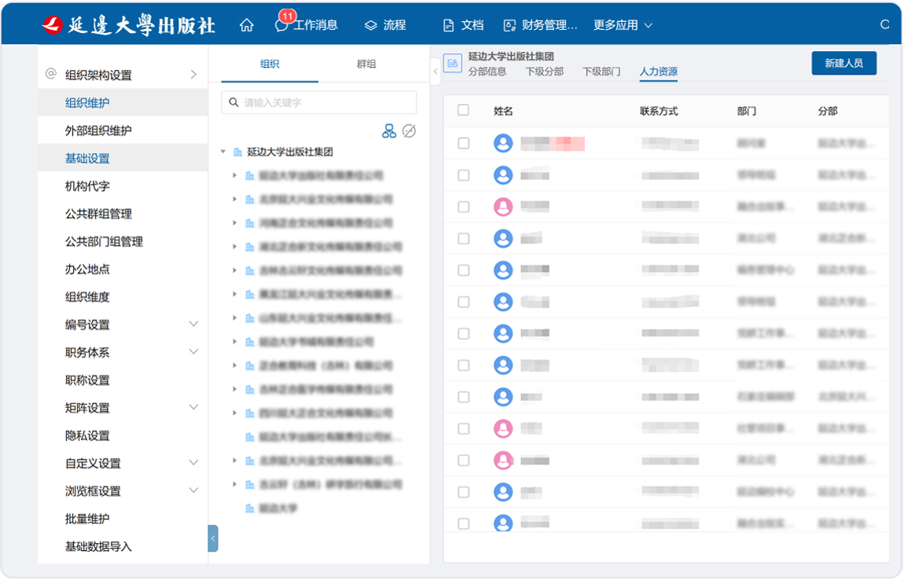Collapse the 延边大学出版社集团 tree node

coord(223,152)
